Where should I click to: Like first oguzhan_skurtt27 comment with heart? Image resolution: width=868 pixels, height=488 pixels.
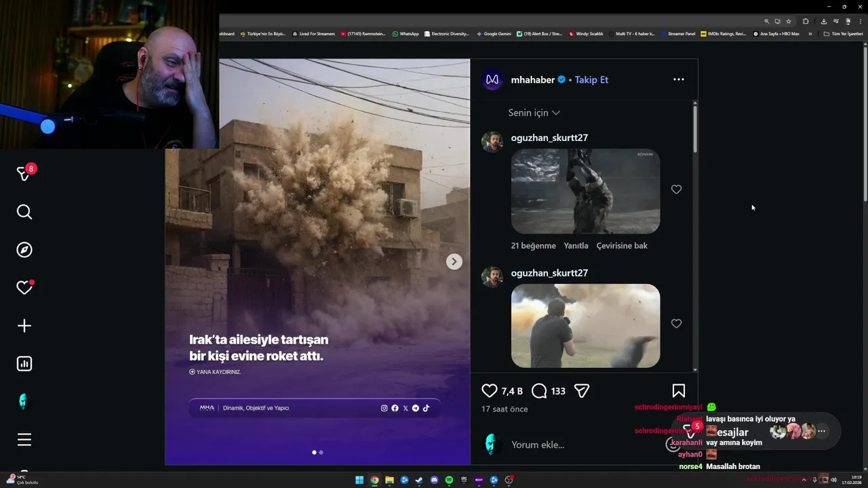click(x=676, y=189)
